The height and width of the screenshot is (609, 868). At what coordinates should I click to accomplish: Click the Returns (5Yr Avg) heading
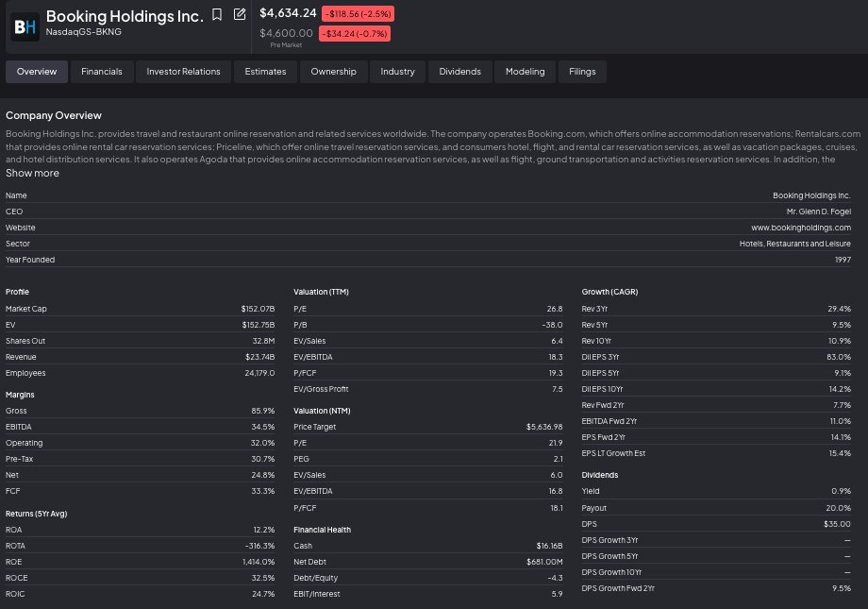point(37,514)
